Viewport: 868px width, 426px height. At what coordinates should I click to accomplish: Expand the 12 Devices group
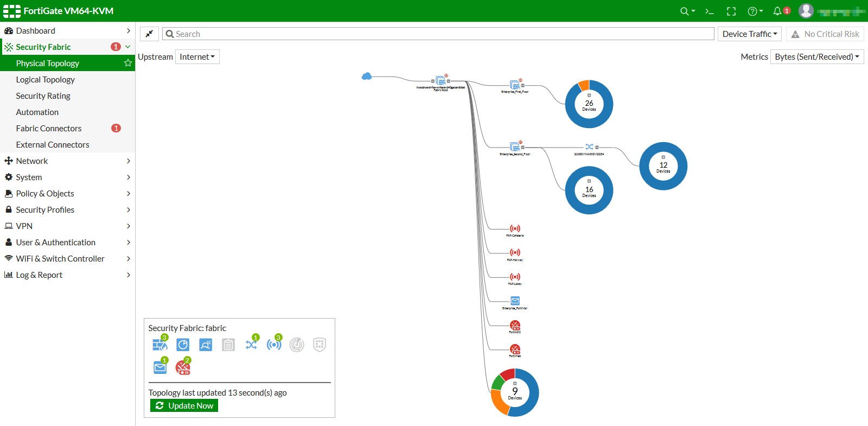pos(663,157)
